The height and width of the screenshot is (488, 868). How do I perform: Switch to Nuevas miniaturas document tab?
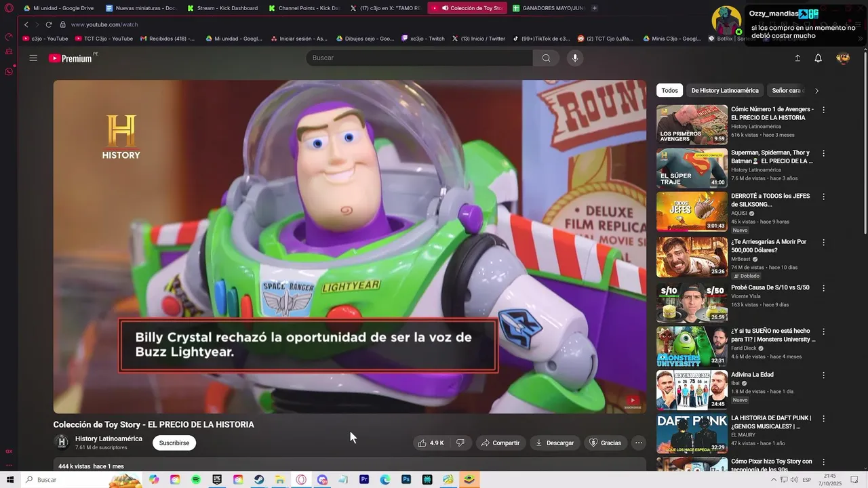(x=141, y=8)
